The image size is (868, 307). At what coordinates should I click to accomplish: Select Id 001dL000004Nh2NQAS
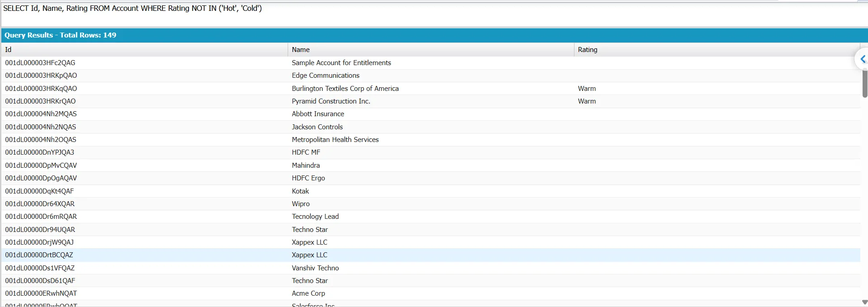pyautogui.click(x=41, y=127)
